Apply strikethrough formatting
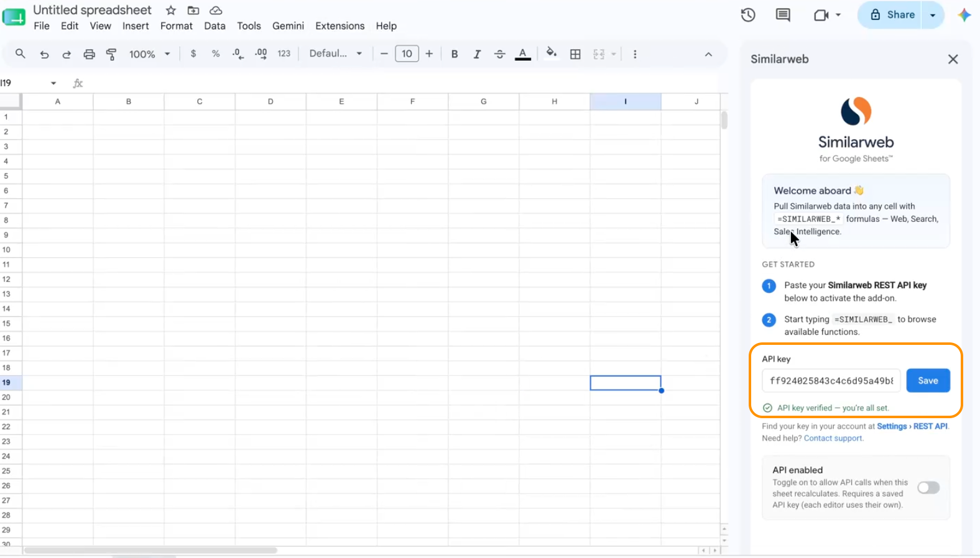This screenshot has height=558, width=980. (x=499, y=54)
